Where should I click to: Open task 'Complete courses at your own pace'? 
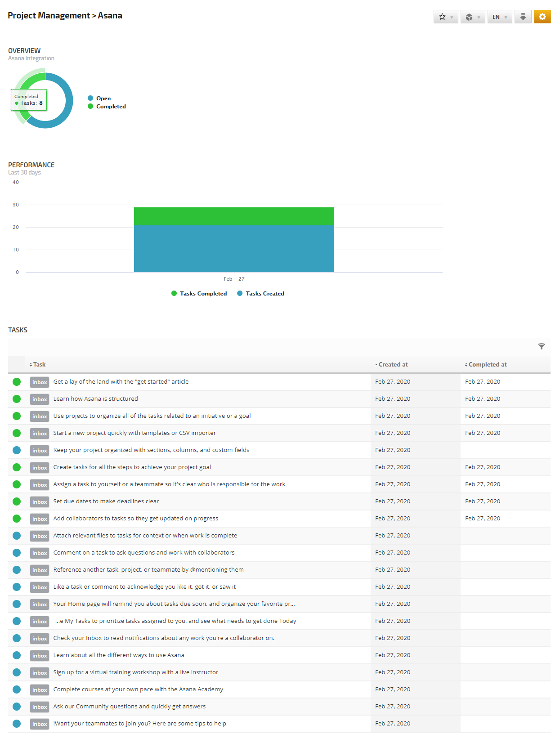pyautogui.click(x=138, y=689)
